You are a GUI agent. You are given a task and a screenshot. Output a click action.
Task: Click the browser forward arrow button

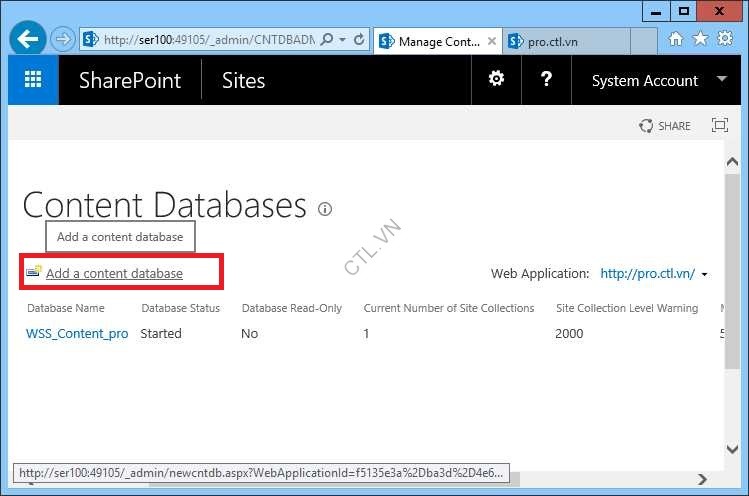(x=63, y=39)
